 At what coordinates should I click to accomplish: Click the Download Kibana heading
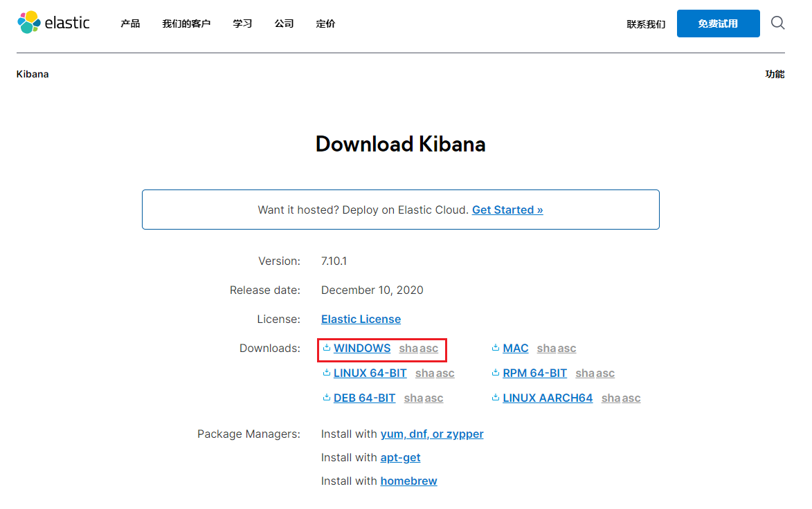pos(400,144)
